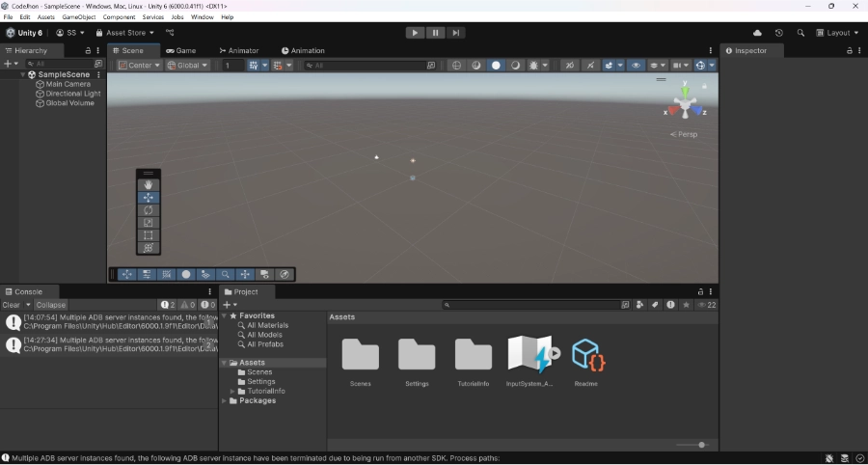
Task: Open the Layout dropdown
Action: [x=837, y=33]
